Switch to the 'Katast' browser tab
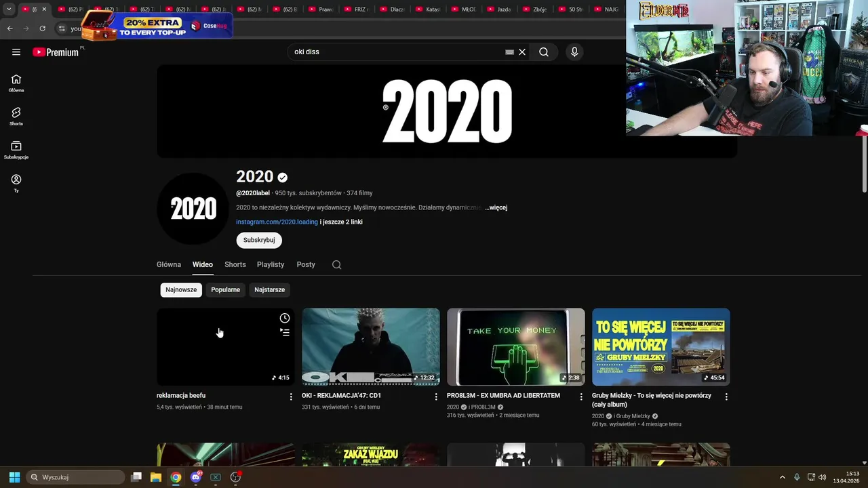 (x=429, y=9)
